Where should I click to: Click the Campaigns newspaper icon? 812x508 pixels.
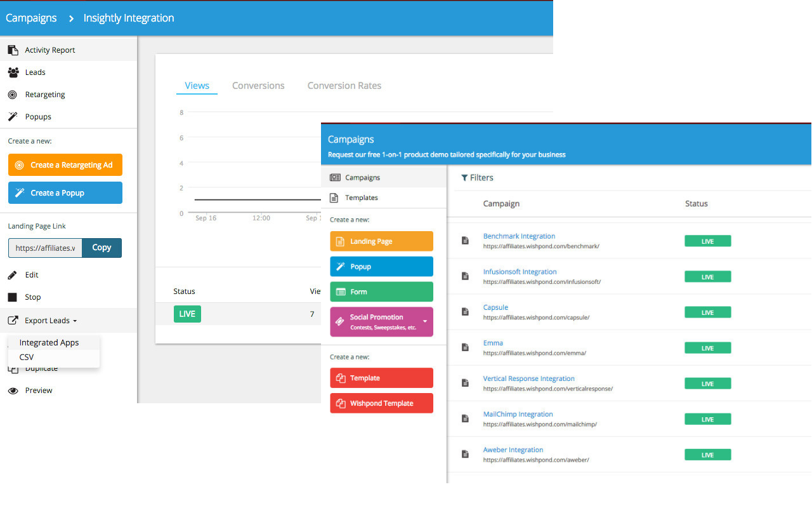[335, 178]
